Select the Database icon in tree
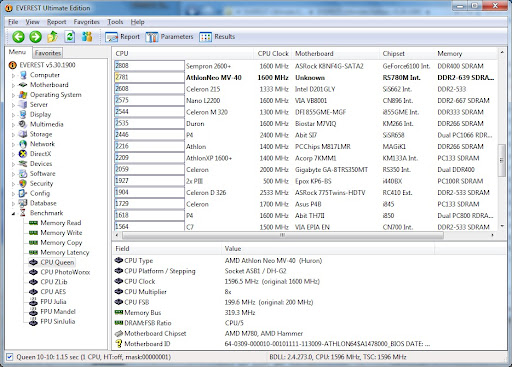The image size is (512, 367). point(23,203)
